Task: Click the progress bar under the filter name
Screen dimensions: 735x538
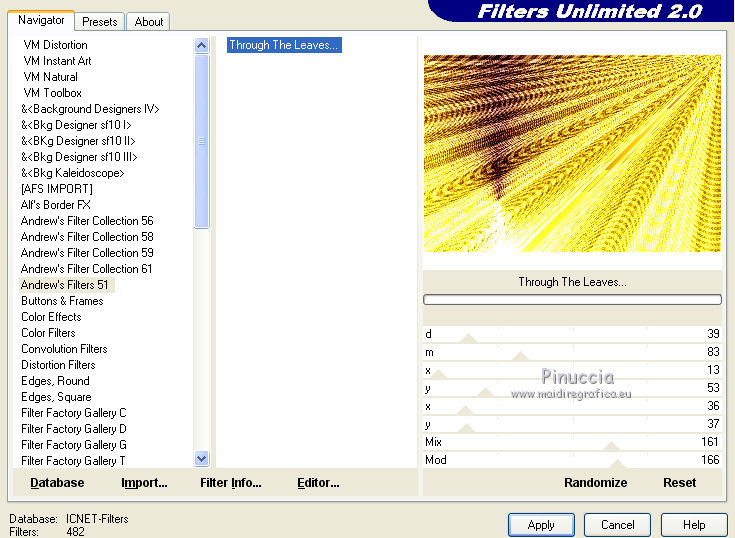Action: click(x=572, y=299)
